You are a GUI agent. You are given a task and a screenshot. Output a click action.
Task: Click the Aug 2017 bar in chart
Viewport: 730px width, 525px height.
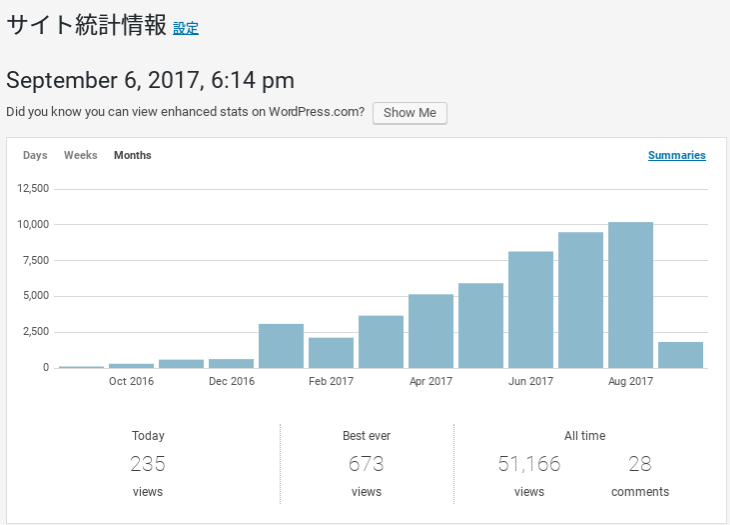click(630, 295)
